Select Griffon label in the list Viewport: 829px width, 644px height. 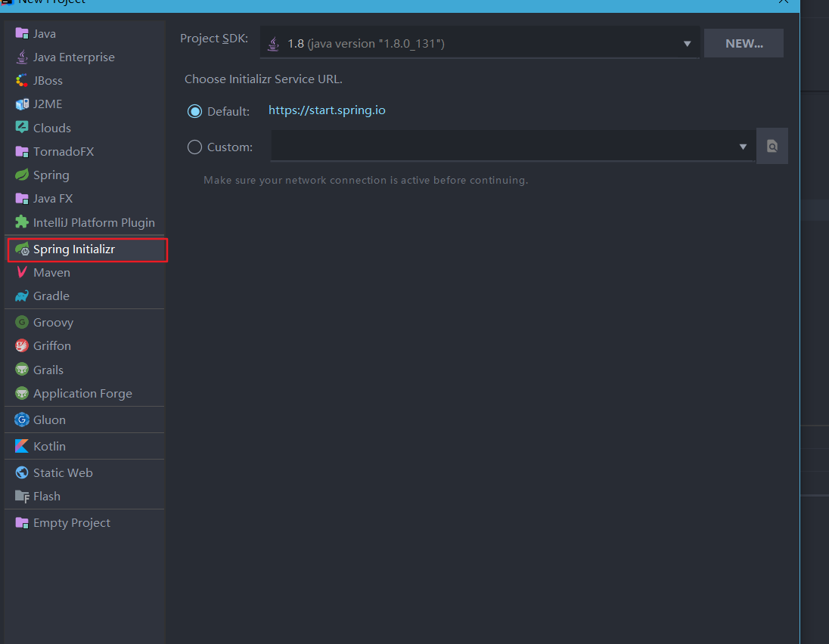[51, 345]
